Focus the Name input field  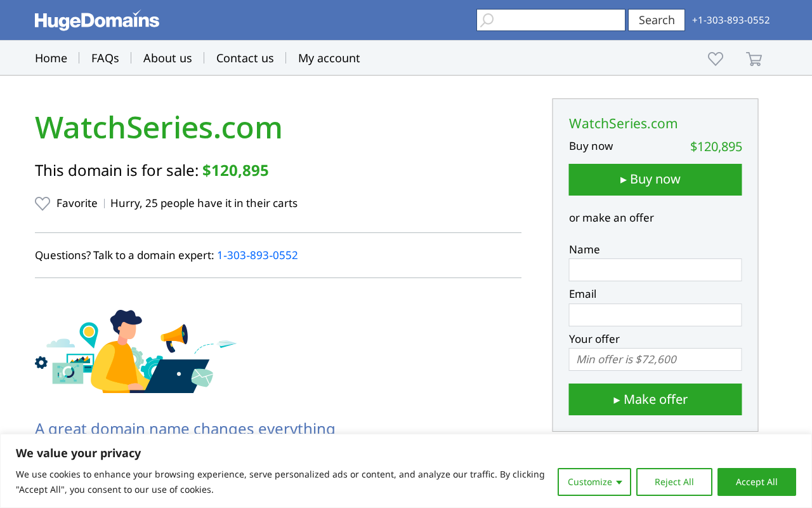pyautogui.click(x=655, y=270)
